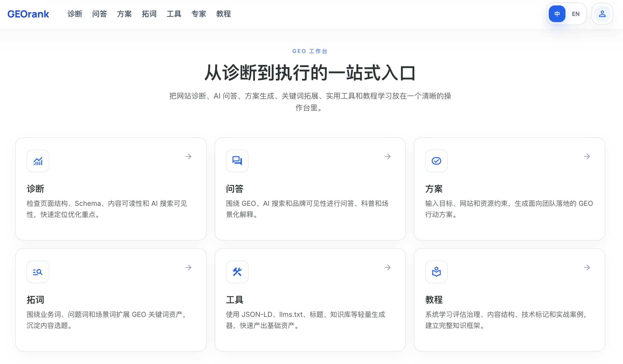
Task: Click the 工具 hammer and wrench icon
Action: click(237, 272)
